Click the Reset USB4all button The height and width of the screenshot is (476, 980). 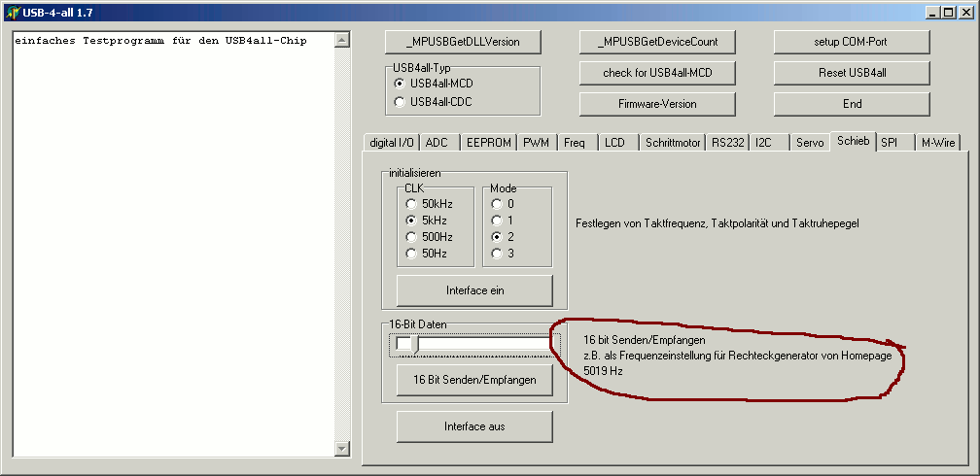point(852,73)
